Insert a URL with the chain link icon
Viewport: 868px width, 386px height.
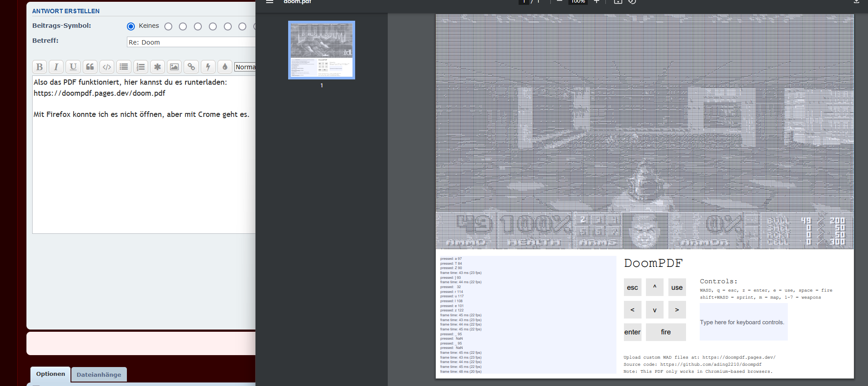coord(191,67)
